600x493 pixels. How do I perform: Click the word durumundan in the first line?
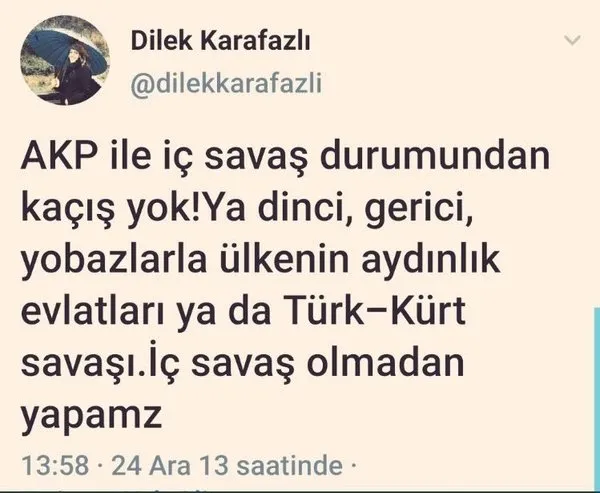[x=435, y=156]
